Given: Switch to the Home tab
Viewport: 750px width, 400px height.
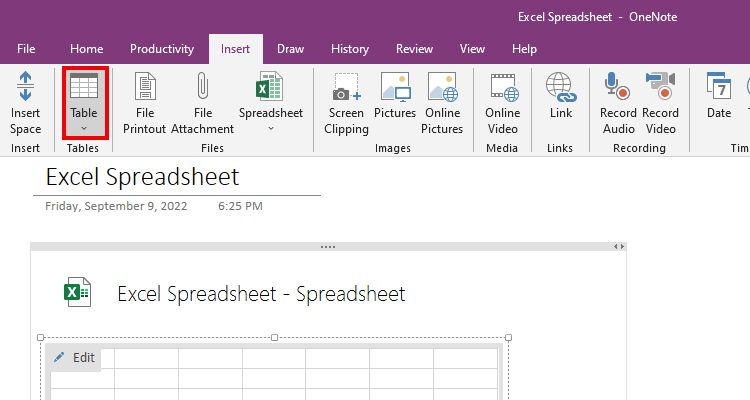Looking at the screenshot, I should click(87, 49).
